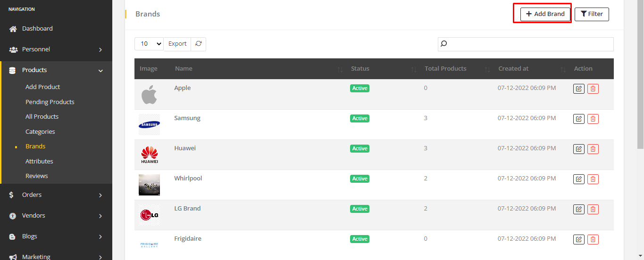The width and height of the screenshot is (644, 260).
Task: Click the Whirlpool brand name
Action: (x=188, y=179)
